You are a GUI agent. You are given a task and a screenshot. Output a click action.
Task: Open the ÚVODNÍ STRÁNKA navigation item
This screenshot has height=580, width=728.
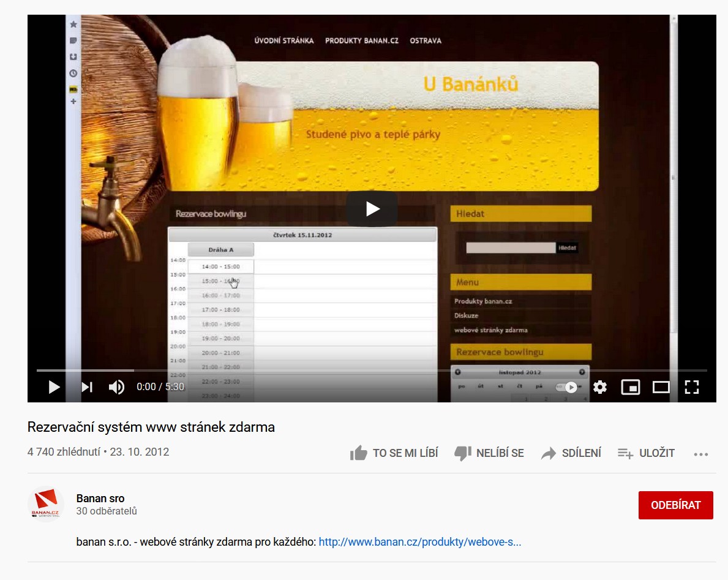[x=285, y=40]
